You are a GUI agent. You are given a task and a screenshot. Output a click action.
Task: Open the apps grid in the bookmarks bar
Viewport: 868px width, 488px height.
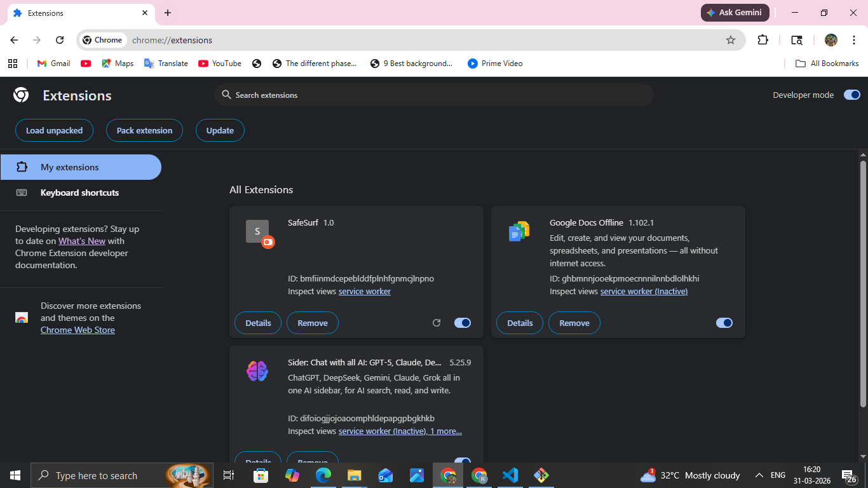point(13,64)
